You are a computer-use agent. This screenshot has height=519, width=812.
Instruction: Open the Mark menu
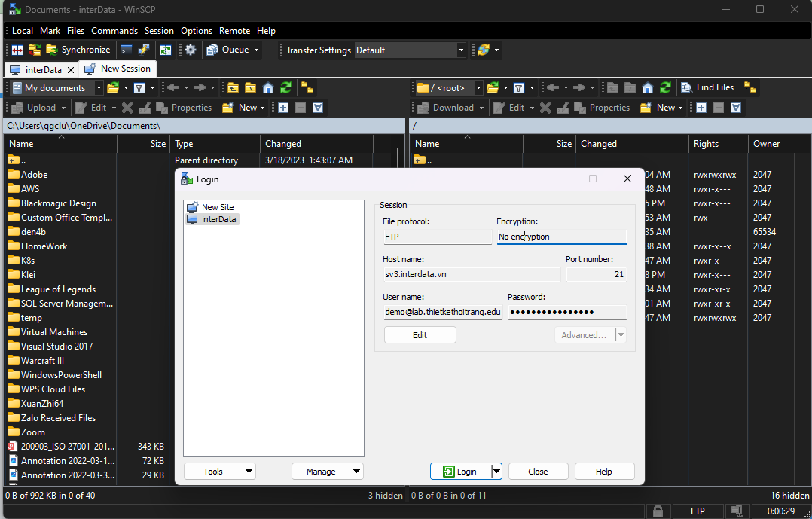[50, 31]
